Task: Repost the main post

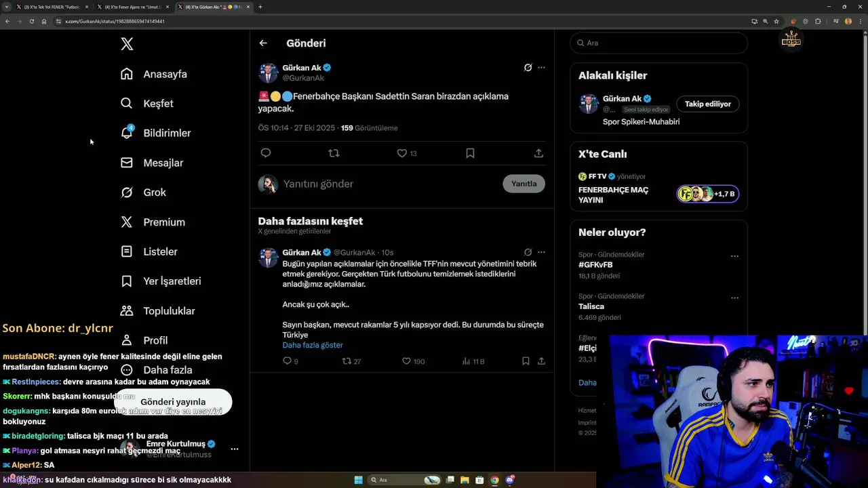Action: [x=334, y=153]
